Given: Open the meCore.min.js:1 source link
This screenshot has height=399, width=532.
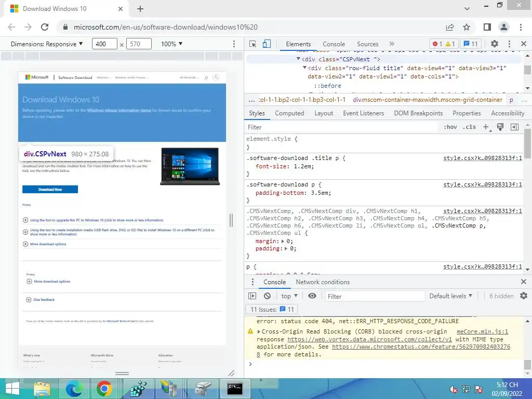Looking at the screenshot, I should coord(482,331).
